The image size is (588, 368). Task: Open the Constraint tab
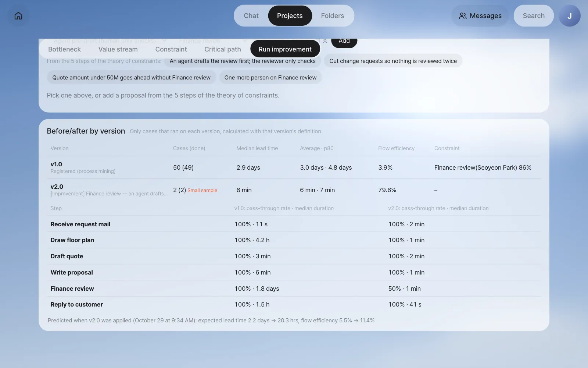point(171,49)
